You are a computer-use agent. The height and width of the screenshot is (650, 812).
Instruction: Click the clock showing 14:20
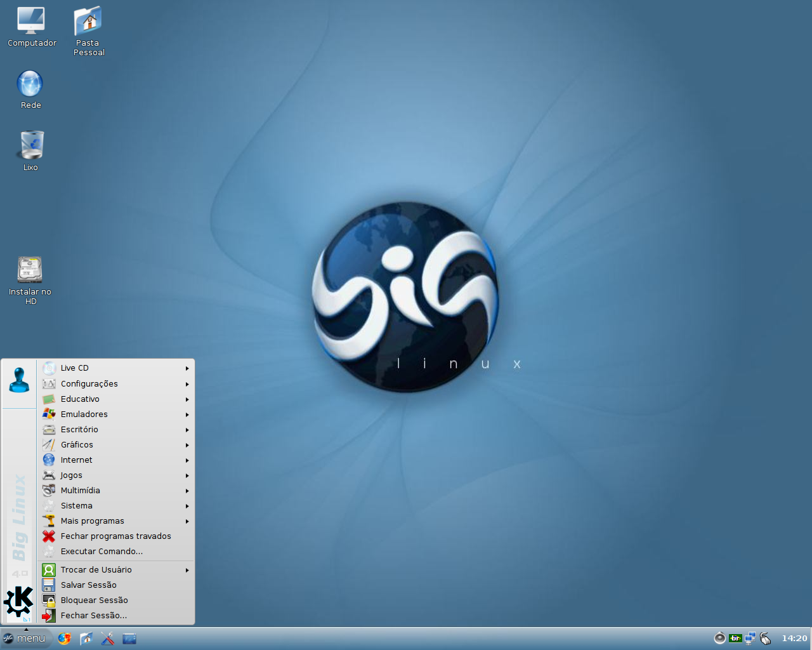(794, 639)
